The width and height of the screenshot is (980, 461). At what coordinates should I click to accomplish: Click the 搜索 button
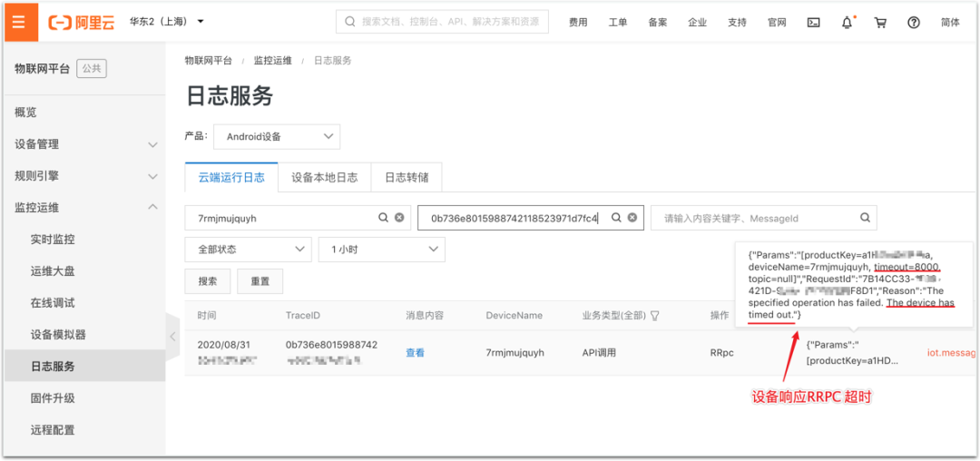[x=208, y=281]
